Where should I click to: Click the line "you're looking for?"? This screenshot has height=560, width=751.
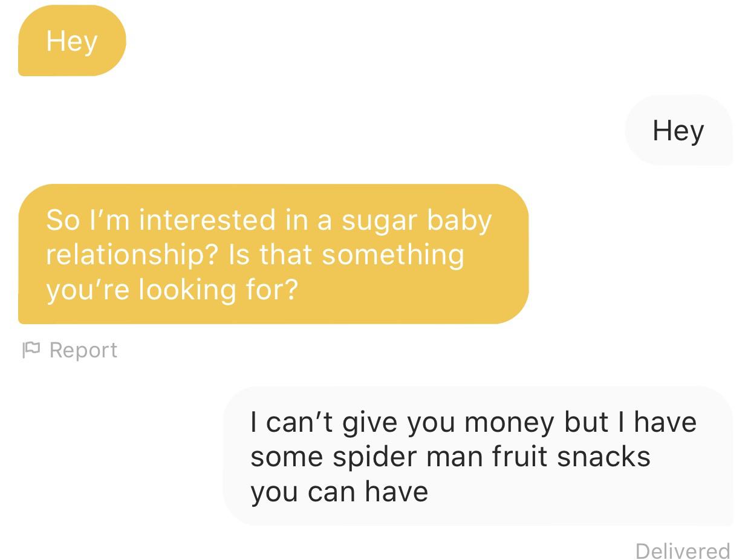[x=172, y=290]
